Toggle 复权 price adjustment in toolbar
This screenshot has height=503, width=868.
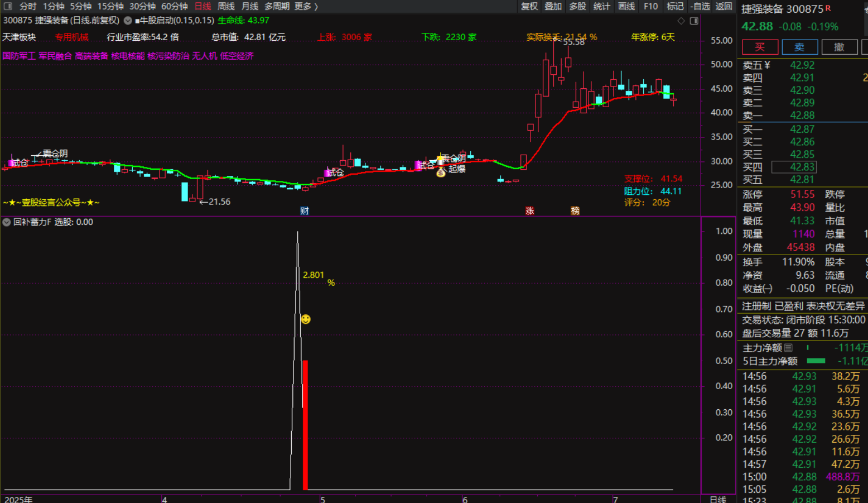(529, 6)
